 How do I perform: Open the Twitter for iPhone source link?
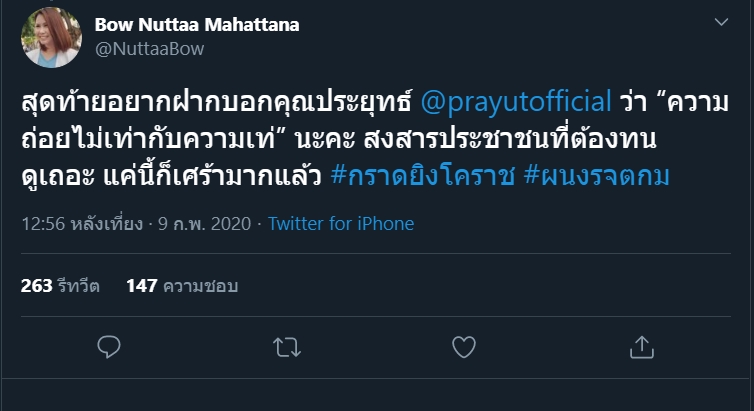(341, 224)
